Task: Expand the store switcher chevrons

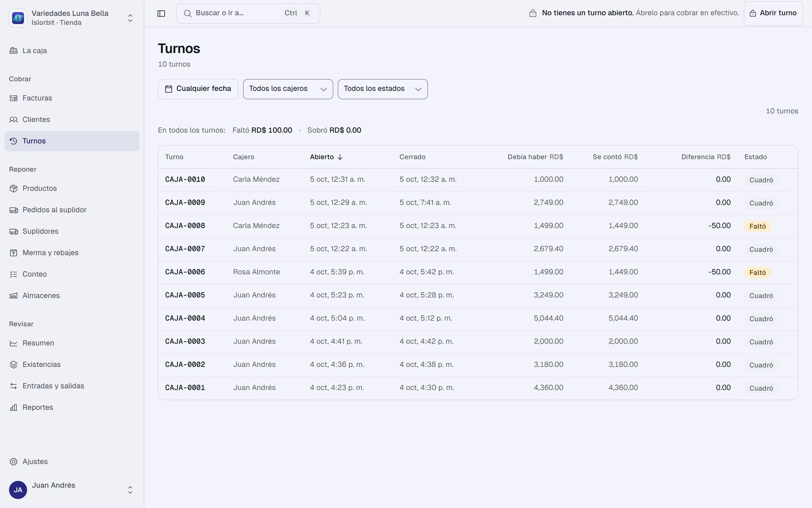Action: click(130, 18)
